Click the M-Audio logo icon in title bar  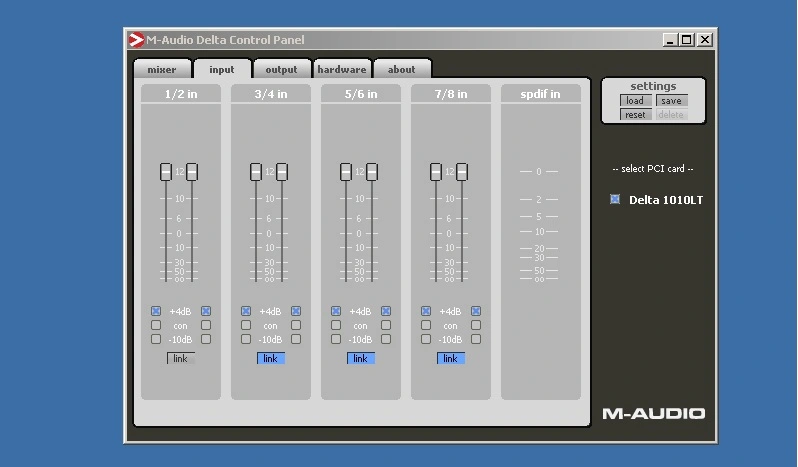click(136, 40)
